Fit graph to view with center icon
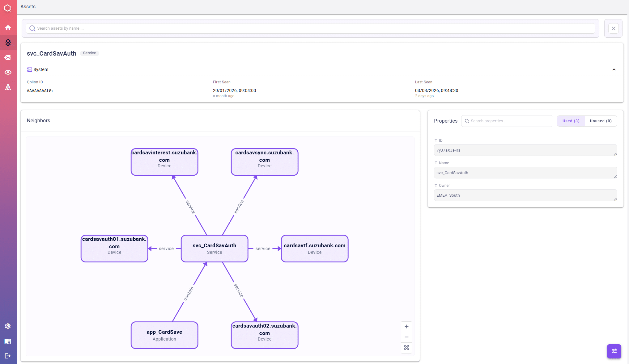This screenshot has height=364, width=629. click(x=406, y=348)
